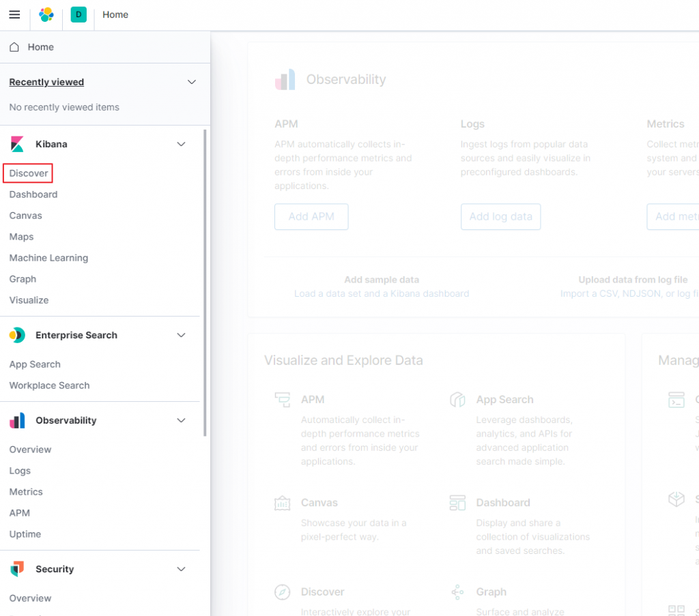Viewport: 699px width, 616px height.
Task: Click Load a data set and a Kibana dashboard link
Action: 382,293
